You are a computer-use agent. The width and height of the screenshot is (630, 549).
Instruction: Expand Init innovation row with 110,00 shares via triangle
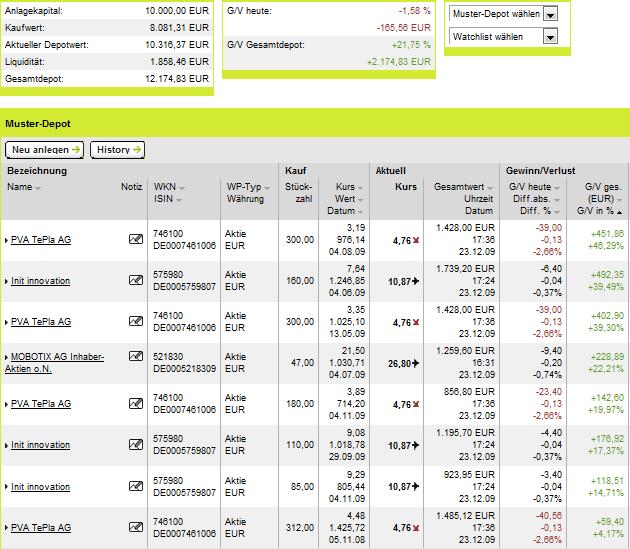(6, 445)
